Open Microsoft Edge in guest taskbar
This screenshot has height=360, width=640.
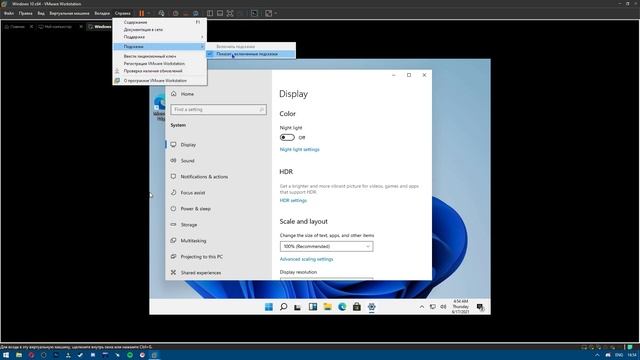tap(342, 307)
